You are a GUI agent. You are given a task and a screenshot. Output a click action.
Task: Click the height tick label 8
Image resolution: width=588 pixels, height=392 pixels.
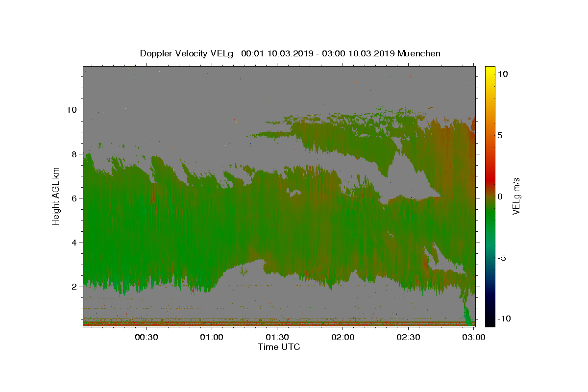75,154
